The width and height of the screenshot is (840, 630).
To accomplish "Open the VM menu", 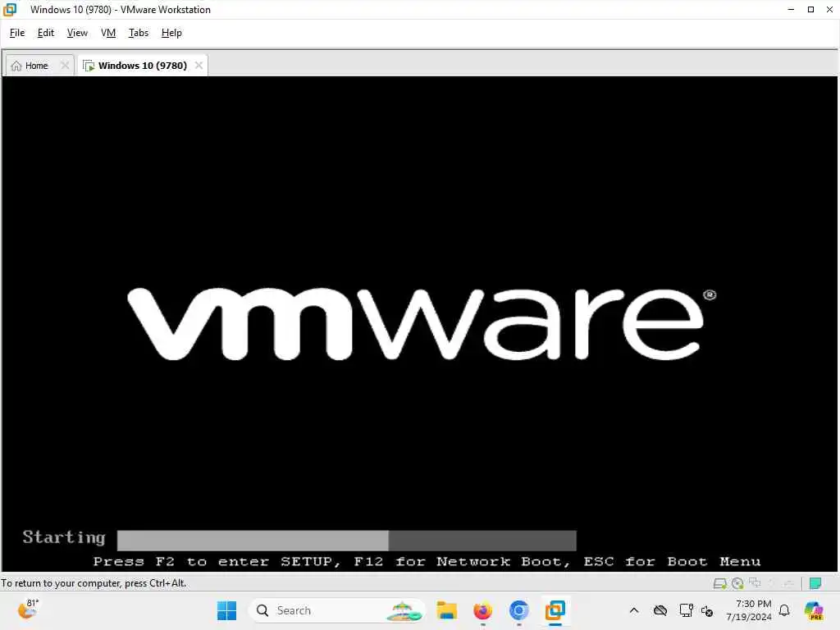I will (108, 33).
